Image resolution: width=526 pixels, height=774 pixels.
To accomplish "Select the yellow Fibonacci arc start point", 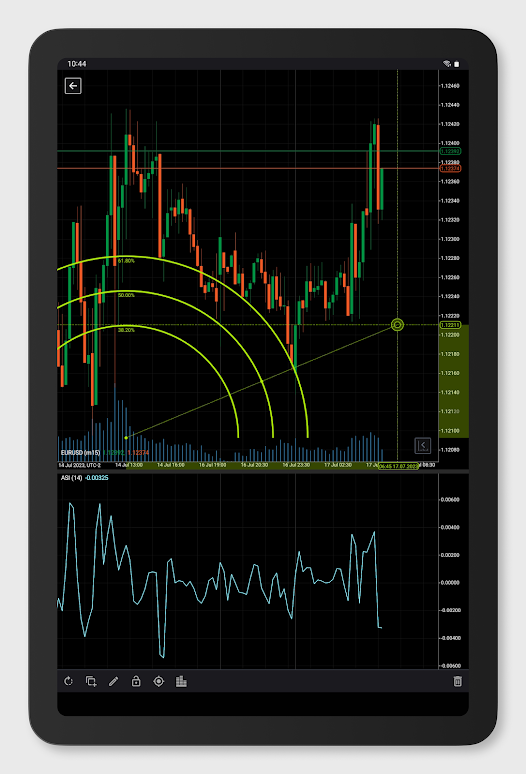I will (126, 437).
